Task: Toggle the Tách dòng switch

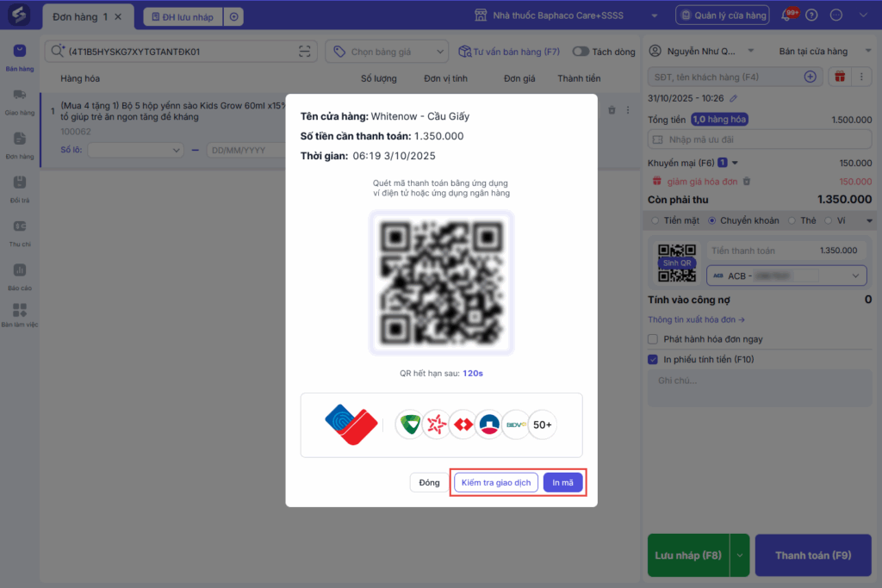Action: [581, 51]
